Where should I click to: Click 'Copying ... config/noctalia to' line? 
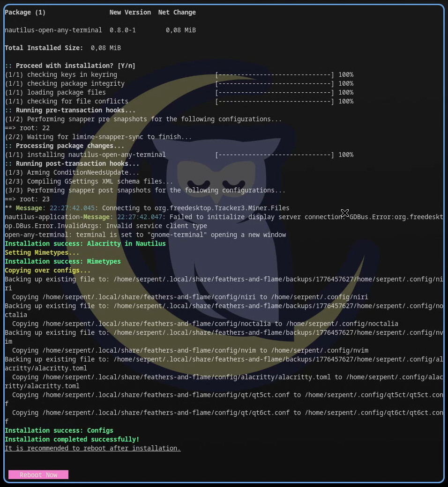(205, 324)
